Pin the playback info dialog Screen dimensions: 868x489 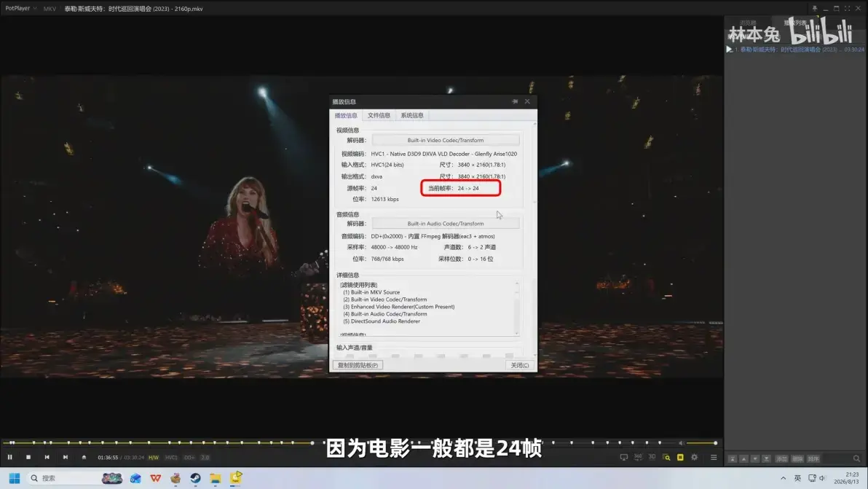click(515, 101)
